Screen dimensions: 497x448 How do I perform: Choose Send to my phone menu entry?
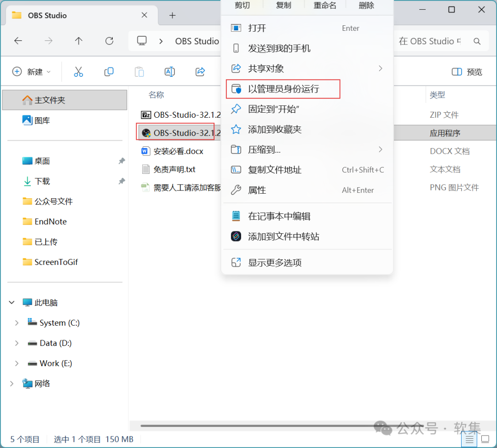(307, 48)
